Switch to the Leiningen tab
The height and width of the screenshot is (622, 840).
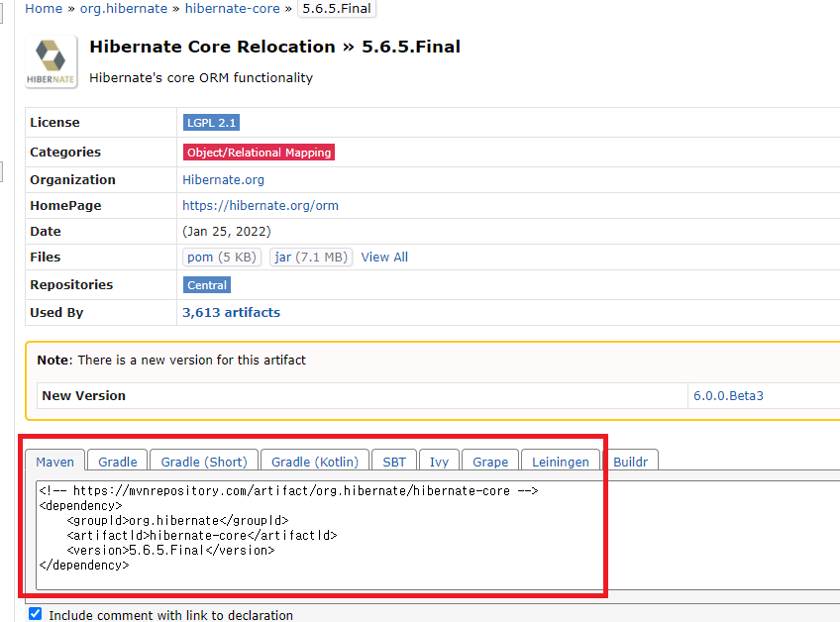561,462
